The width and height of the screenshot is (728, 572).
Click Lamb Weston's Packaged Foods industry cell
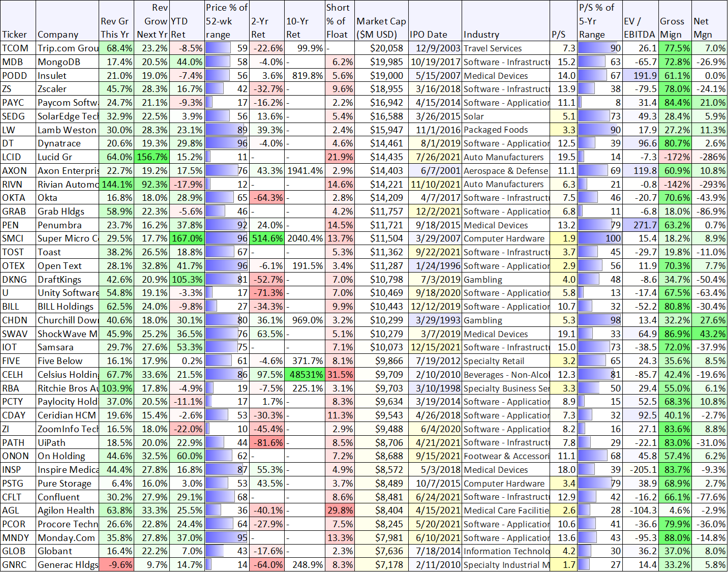pos(506,130)
